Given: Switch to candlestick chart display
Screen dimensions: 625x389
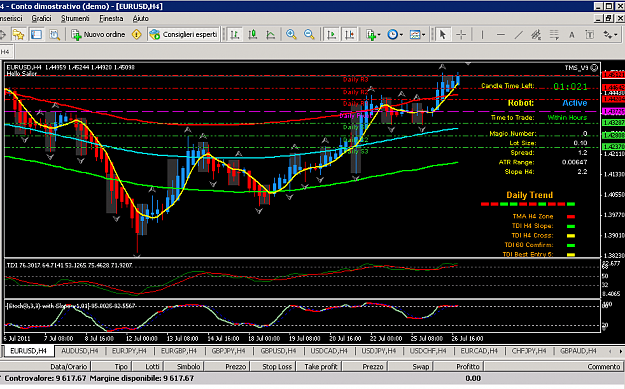Looking at the screenshot, I should click(253, 35).
